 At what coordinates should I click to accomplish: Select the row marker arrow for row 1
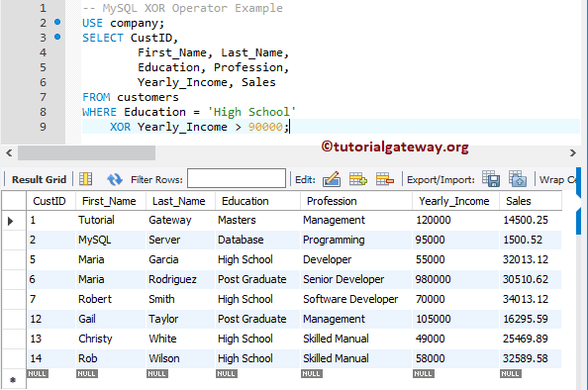point(11,221)
